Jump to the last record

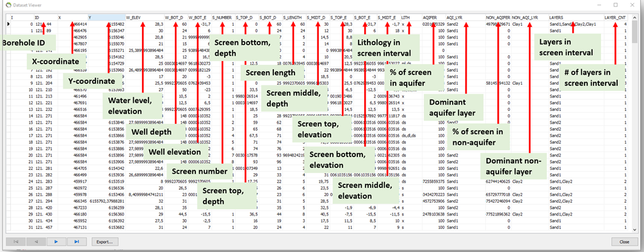point(76,241)
